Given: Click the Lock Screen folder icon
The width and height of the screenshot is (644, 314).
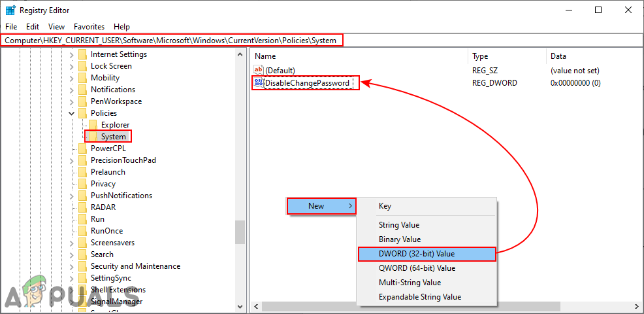Looking at the screenshot, I should coord(82,66).
